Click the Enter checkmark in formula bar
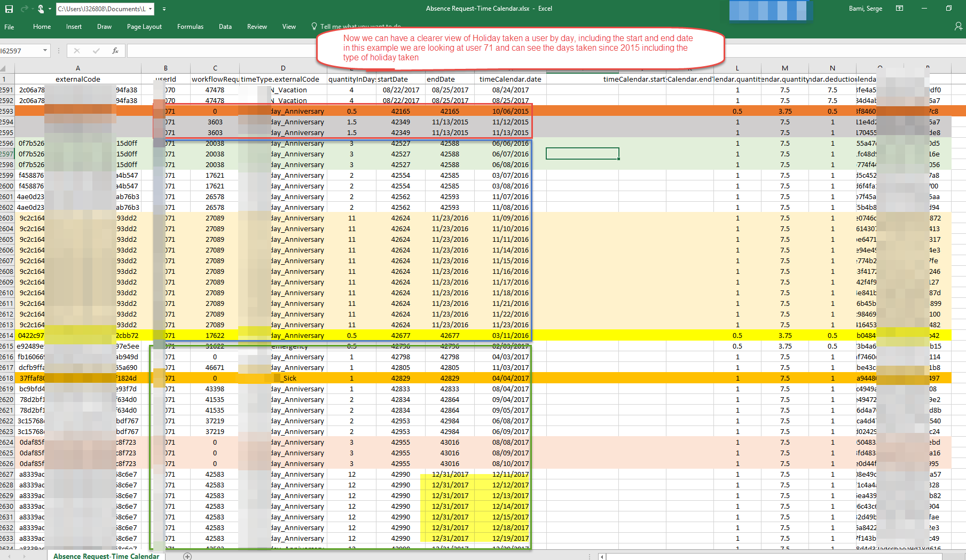The width and height of the screenshot is (966, 560). coord(96,51)
